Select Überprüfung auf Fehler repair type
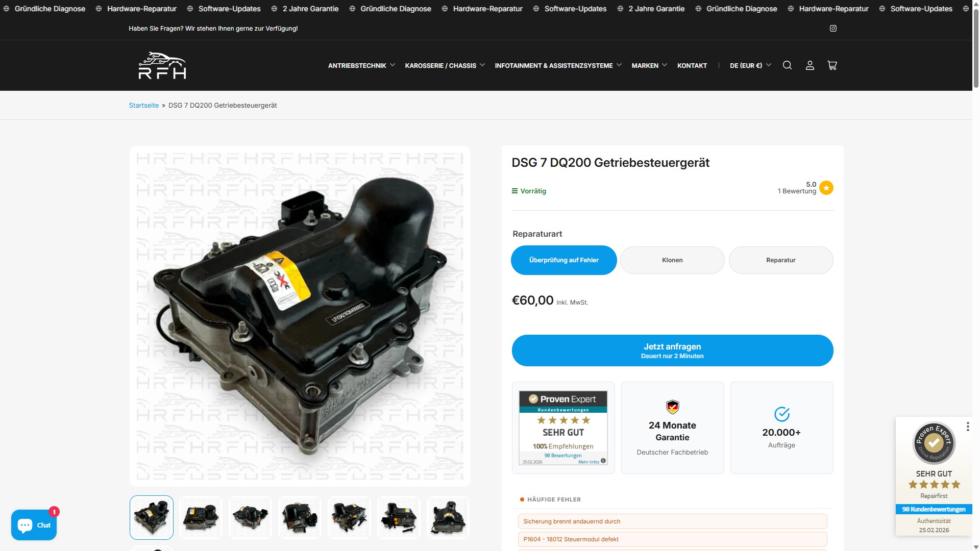The height and width of the screenshot is (551, 980). click(563, 260)
